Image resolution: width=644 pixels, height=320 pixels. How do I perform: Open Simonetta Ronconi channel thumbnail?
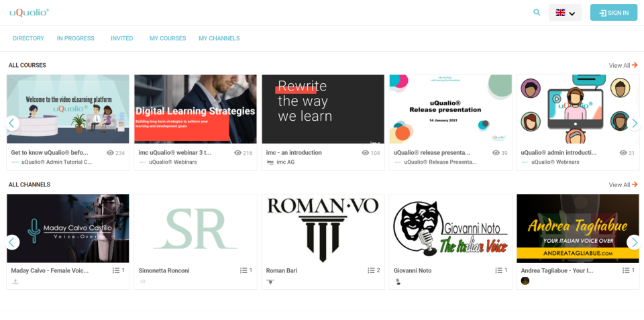(195, 228)
